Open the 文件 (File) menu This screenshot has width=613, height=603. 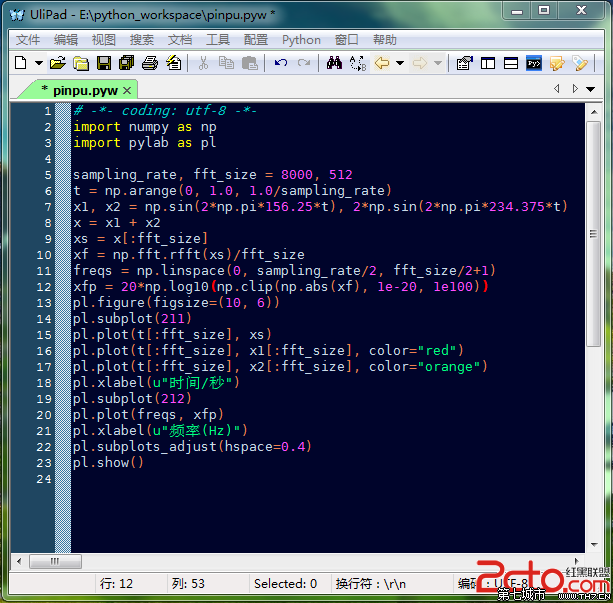(28, 40)
